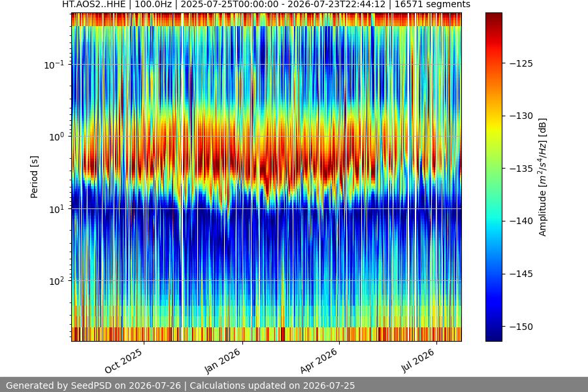Viewport: 588px width, 392px height.
Task: Click the 10⁻¹ period tick label
Action: click(x=54, y=65)
